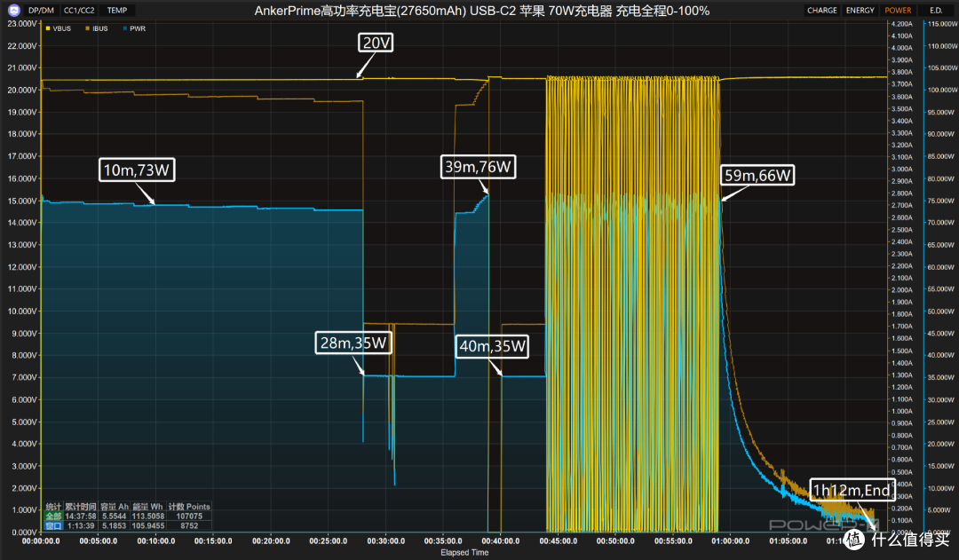The width and height of the screenshot is (959, 560).
Task: Select the 113.5058 energy cell
Action: [x=148, y=516]
